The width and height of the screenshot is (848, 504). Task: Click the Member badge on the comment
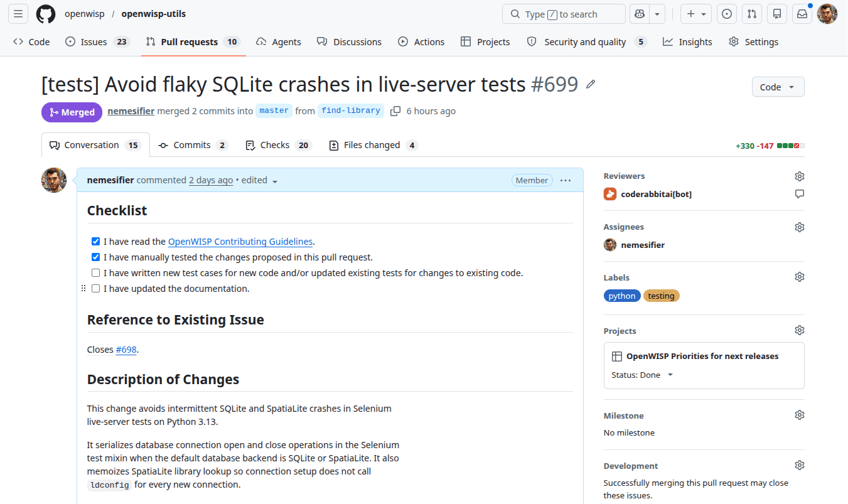point(532,180)
